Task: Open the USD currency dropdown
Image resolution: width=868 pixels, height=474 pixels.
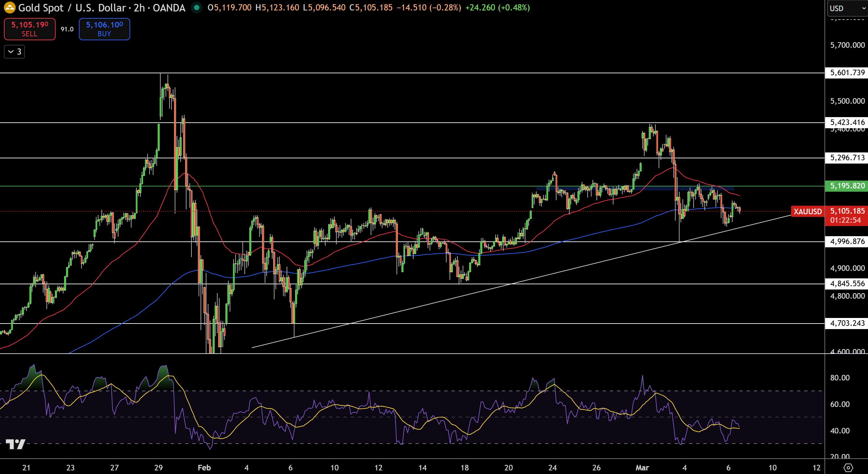Action: coord(847,9)
